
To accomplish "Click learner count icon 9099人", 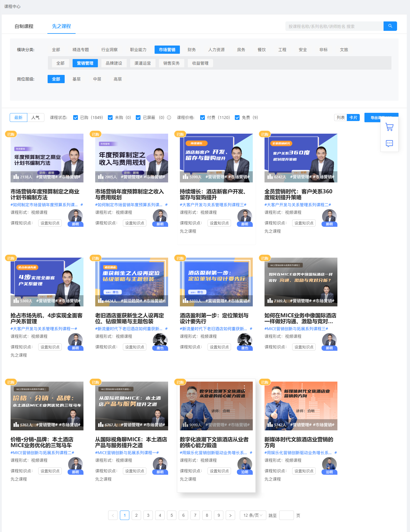I will tap(185, 424).
